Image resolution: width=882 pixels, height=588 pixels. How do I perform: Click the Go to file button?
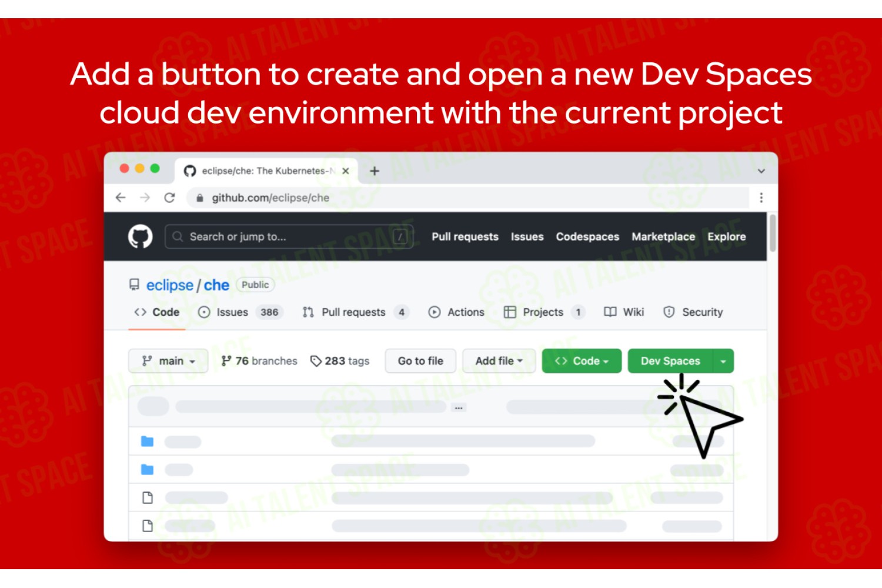coord(420,361)
